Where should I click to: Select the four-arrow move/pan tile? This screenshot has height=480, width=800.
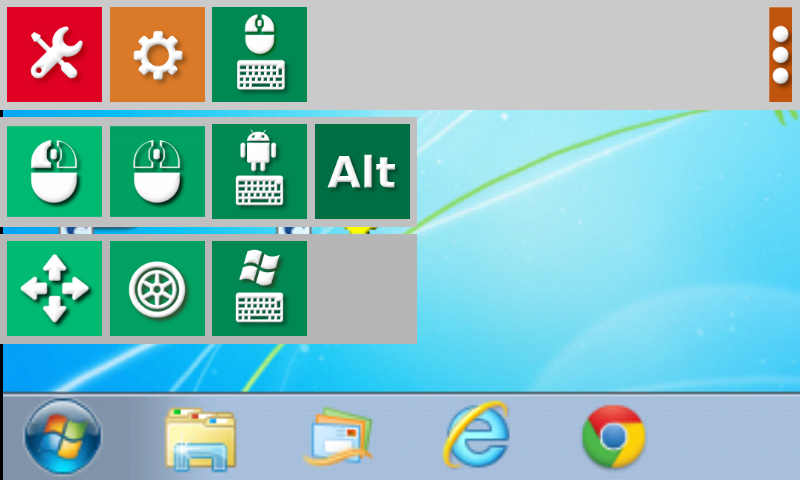[x=54, y=289]
